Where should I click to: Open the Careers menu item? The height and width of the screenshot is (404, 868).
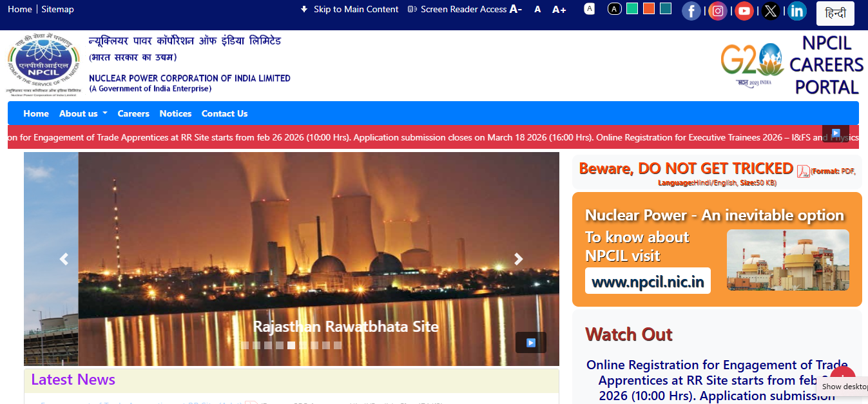point(133,113)
